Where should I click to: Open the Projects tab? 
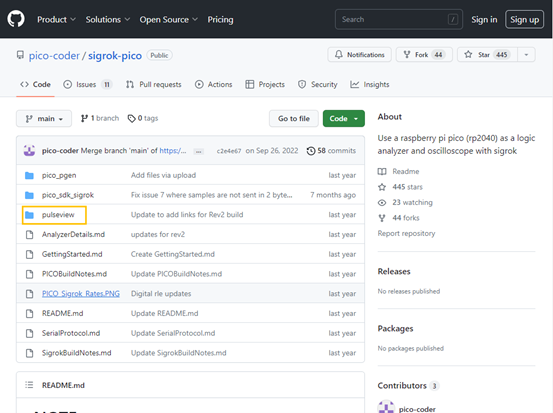pyautogui.click(x=265, y=84)
